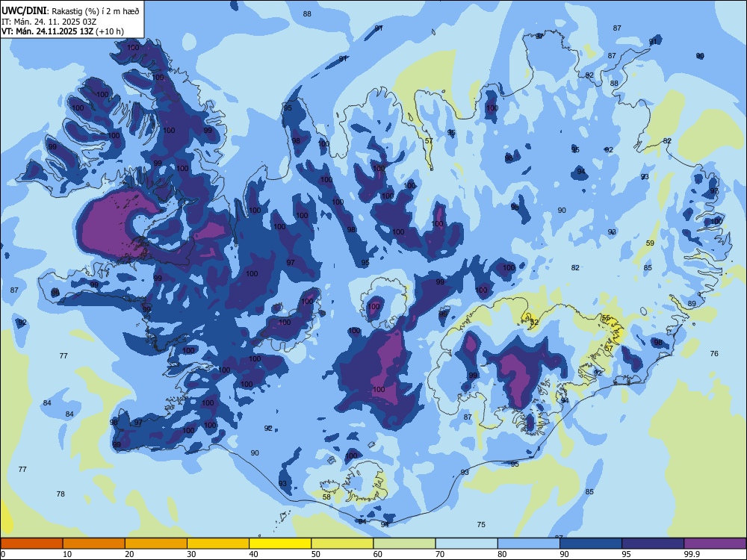The width and height of the screenshot is (747, 560).
Task: Click the legend tick label "80"
Action: tap(502, 554)
